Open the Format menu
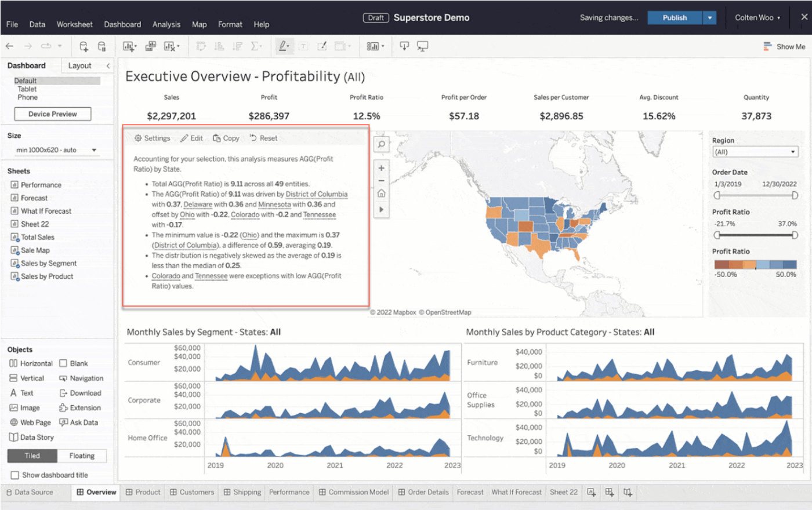This screenshot has height=510, width=812. click(230, 24)
